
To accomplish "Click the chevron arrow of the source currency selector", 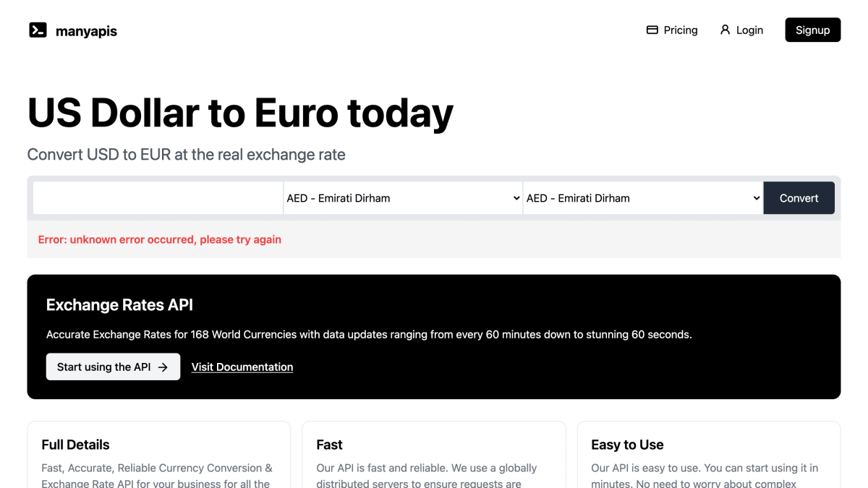I will tap(516, 198).
